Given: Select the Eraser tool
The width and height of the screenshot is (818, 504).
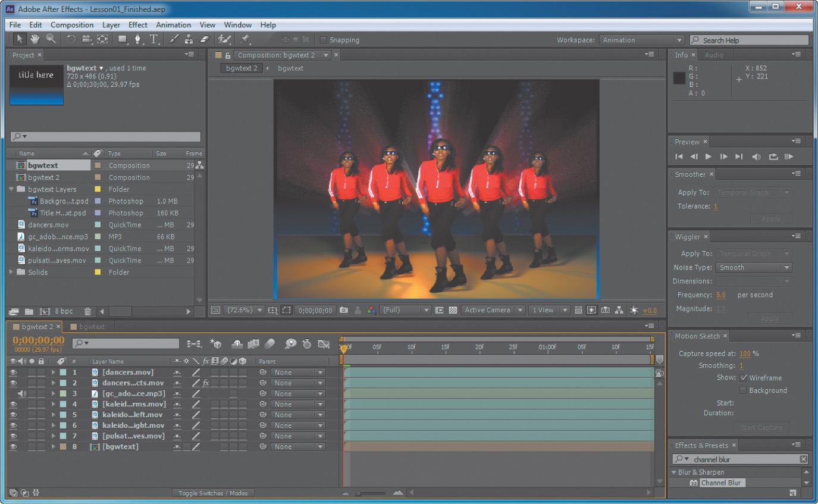Looking at the screenshot, I should [x=204, y=39].
